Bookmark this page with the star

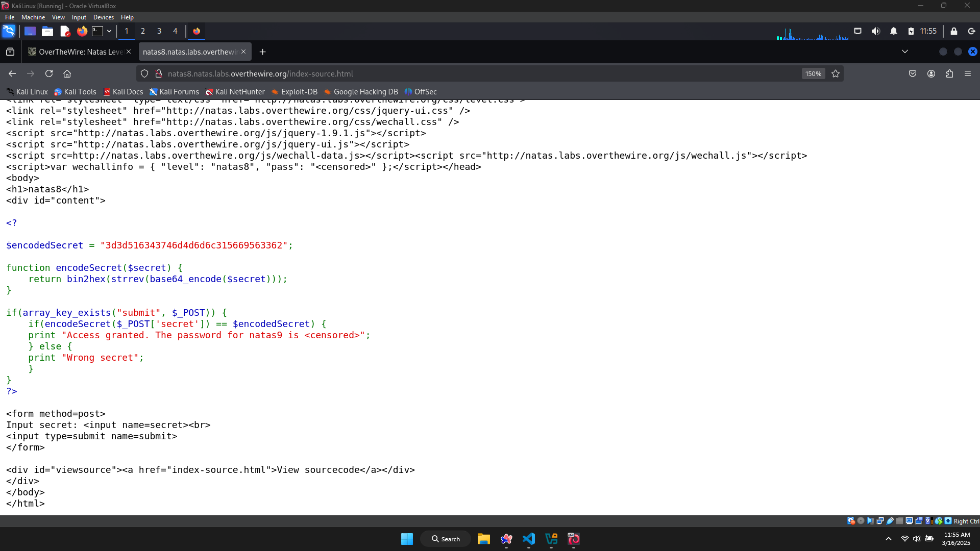click(836, 74)
